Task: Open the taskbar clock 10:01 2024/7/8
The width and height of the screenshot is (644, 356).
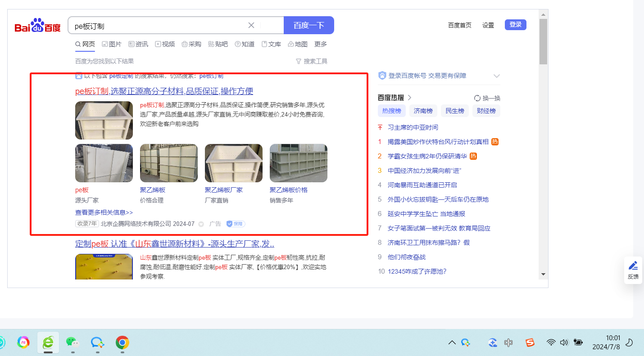Action: [606, 342]
